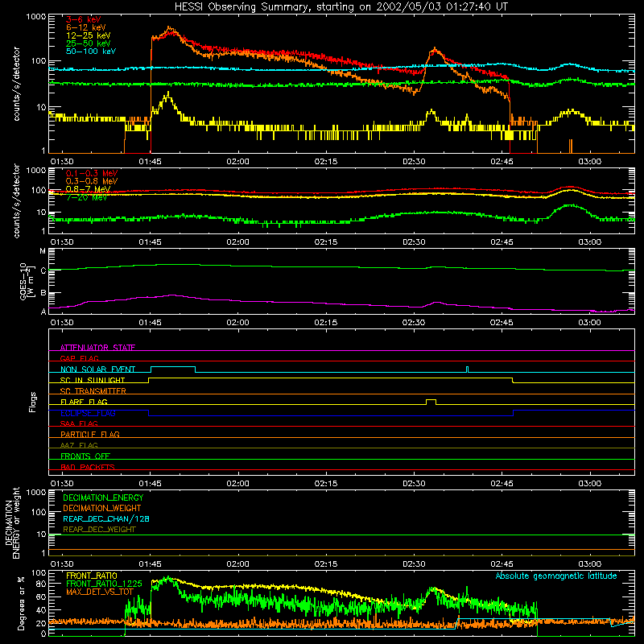Click the DECIMATION_ENERGY legend label
Viewport: 644px width, 644px height.
(103, 497)
